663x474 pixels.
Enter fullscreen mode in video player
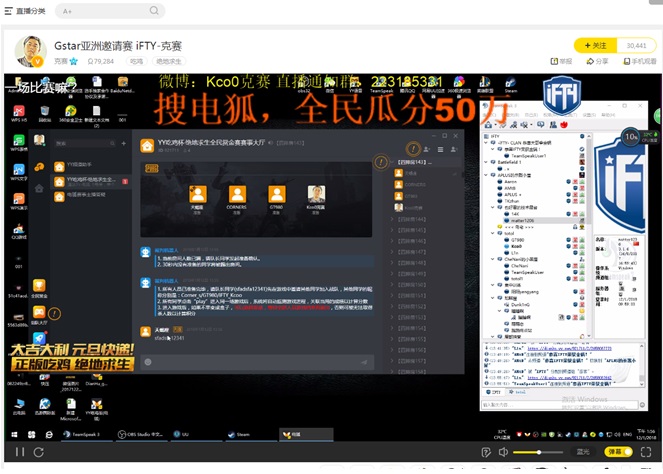pos(645,452)
